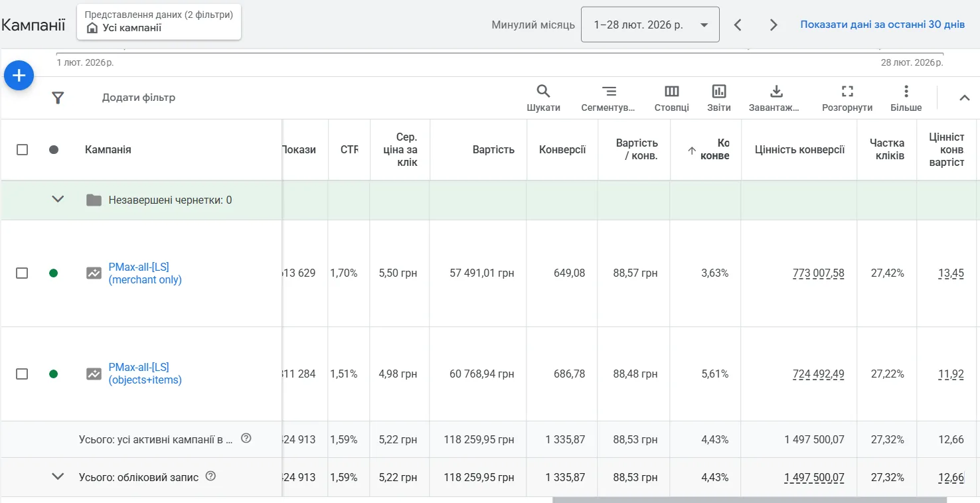Toggle status dot of PMax merchant only campaign
The width and height of the screenshot is (980, 503).
click(54, 273)
